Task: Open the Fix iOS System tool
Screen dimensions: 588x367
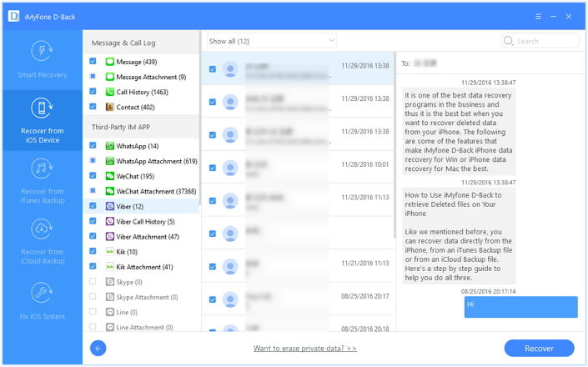Action: coord(42,292)
